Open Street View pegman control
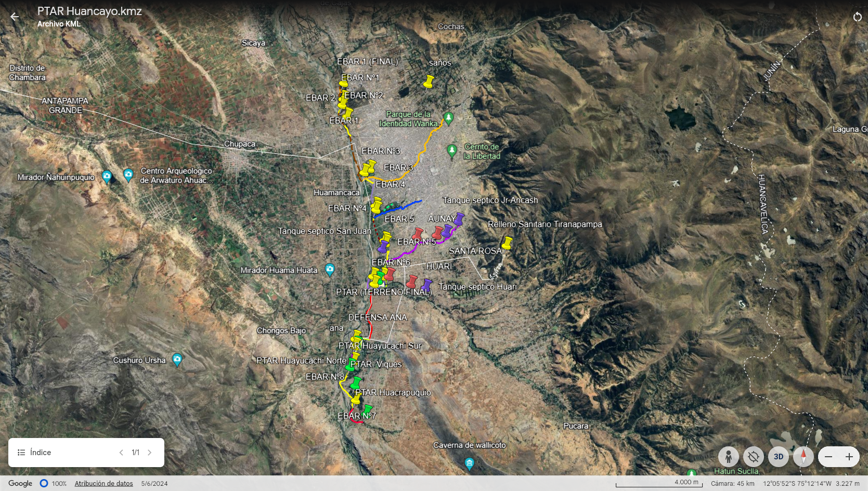The image size is (868, 491). [728, 457]
